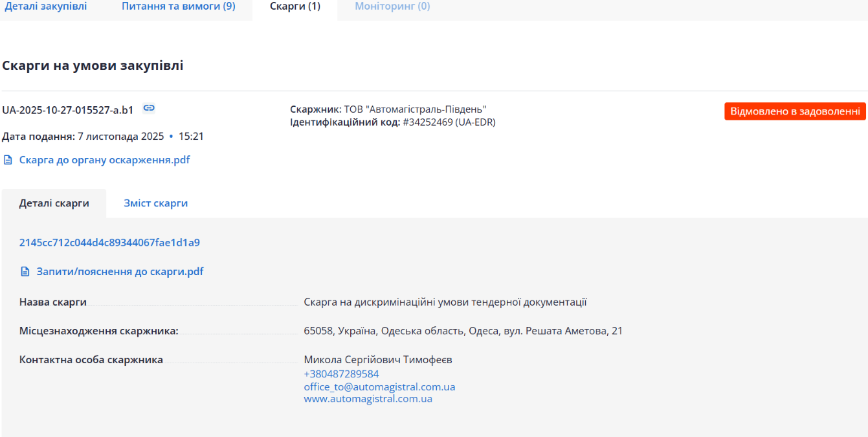Click the complaint ID UA-2025-10-27-015527-a.b1

tap(68, 110)
